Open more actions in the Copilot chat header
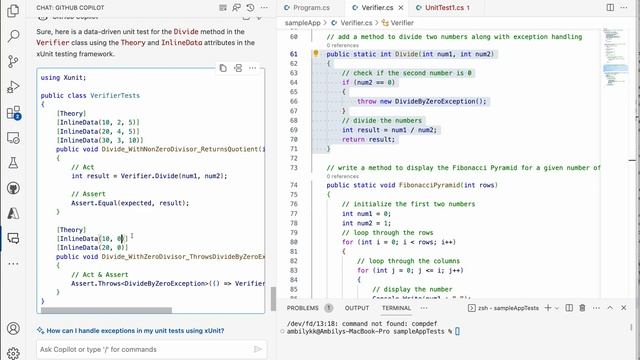The height and width of the screenshot is (360, 640). 264,7
